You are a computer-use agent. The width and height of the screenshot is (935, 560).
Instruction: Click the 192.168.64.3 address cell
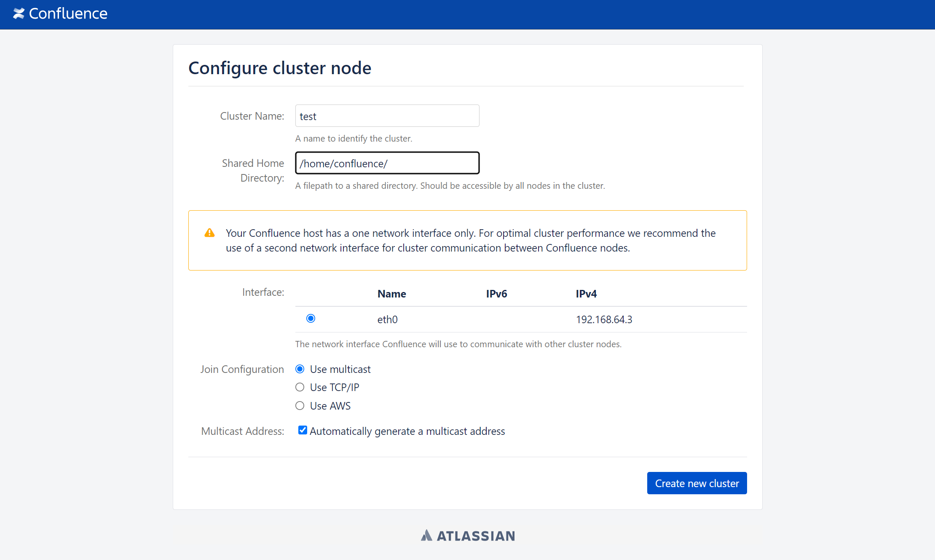(x=604, y=319)
